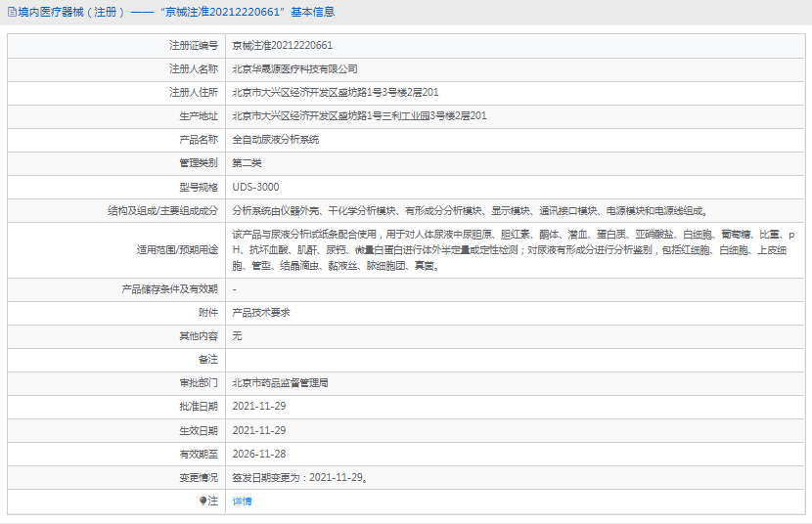Click the 产品储存条件及有效期 label

[170, 289]
